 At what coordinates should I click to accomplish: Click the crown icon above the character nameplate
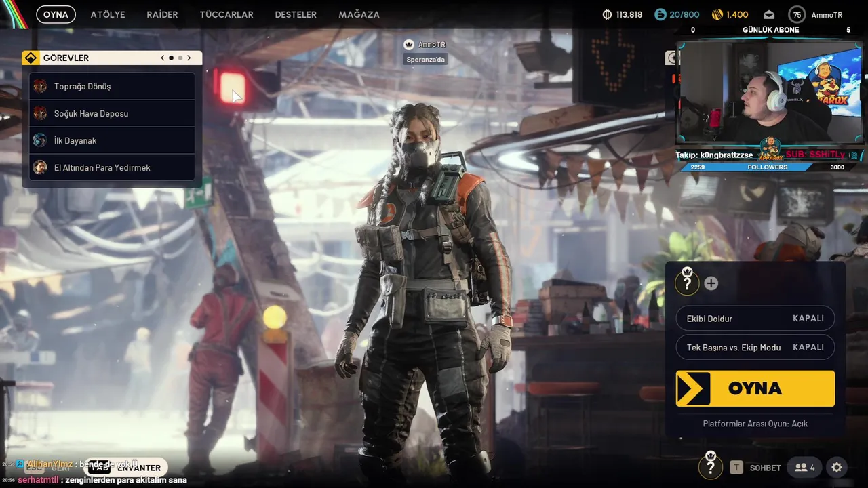click(409, 44)
